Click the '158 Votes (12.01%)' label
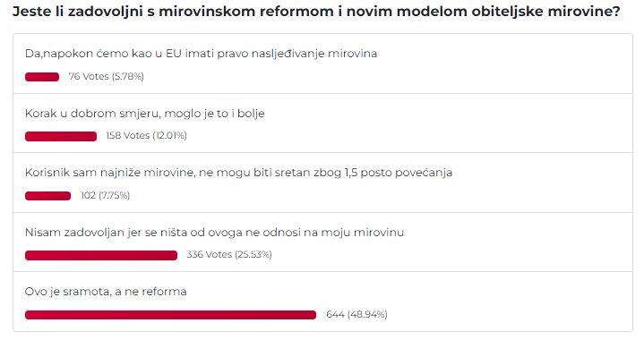 point(146,136)
